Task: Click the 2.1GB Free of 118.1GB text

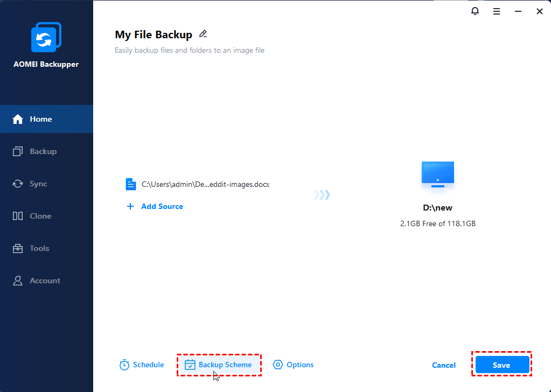Action: pyautogui.click(x=437, y=223)
